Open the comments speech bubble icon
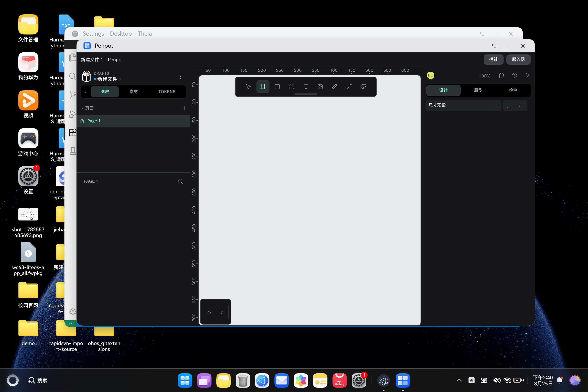This screenshot has width=588, height=392. pyautogui.click(x=501, y=76)
